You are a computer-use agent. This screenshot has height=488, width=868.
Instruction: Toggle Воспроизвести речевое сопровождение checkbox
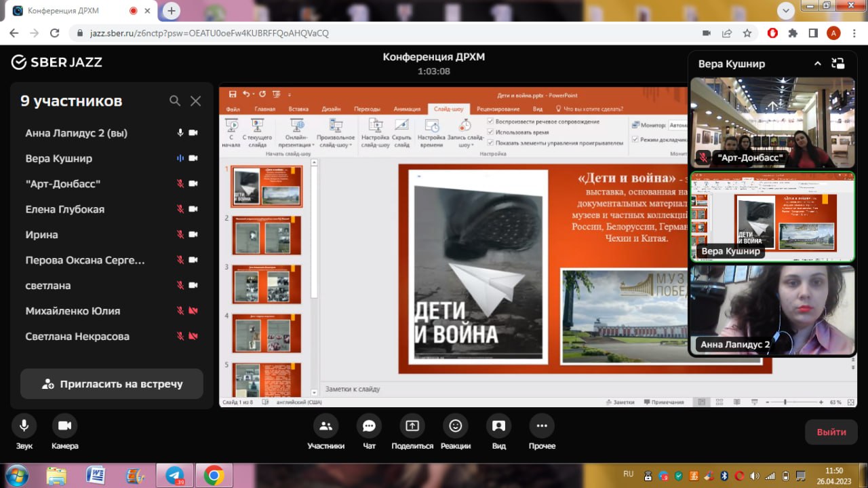490,121
